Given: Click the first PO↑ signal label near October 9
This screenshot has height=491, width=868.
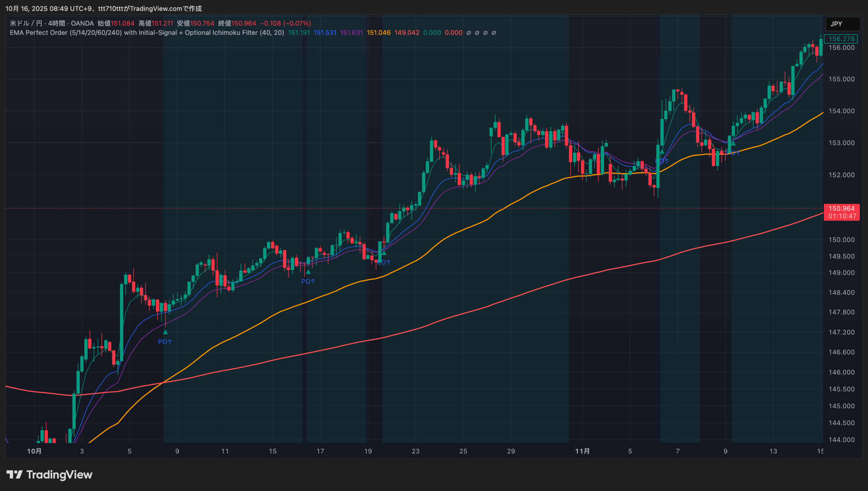Looking at the screenshot, I should tap(165, 342).
